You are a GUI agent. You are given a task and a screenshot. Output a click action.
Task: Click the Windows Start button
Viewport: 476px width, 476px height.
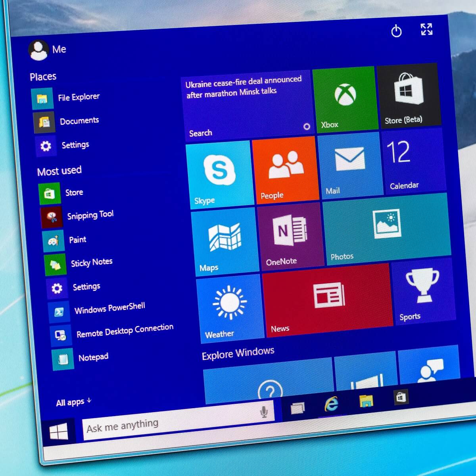point(59,432)
